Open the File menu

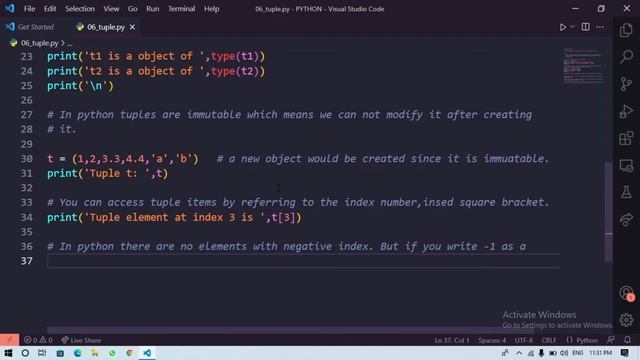(29, 9)
